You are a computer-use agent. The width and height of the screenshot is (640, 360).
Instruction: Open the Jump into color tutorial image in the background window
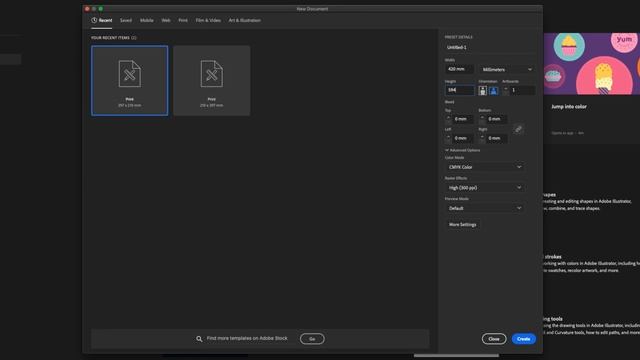point(592,64)
